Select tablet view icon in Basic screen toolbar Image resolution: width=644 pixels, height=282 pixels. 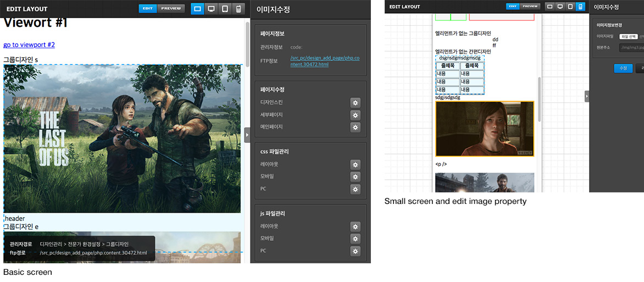pyautogui.click(x=225, y=9)
